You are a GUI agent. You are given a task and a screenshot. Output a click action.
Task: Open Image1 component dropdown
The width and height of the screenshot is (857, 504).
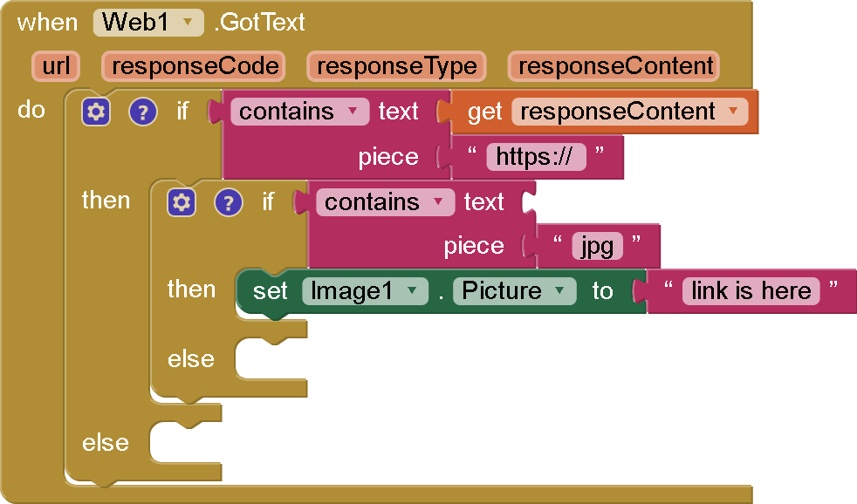(x=412, y=291)
